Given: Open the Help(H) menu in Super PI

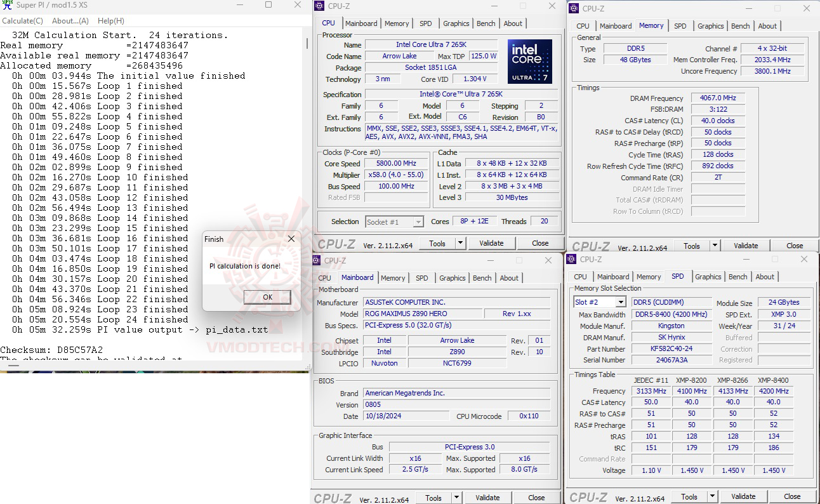Looking at the screenshot, I should point(111,21).
